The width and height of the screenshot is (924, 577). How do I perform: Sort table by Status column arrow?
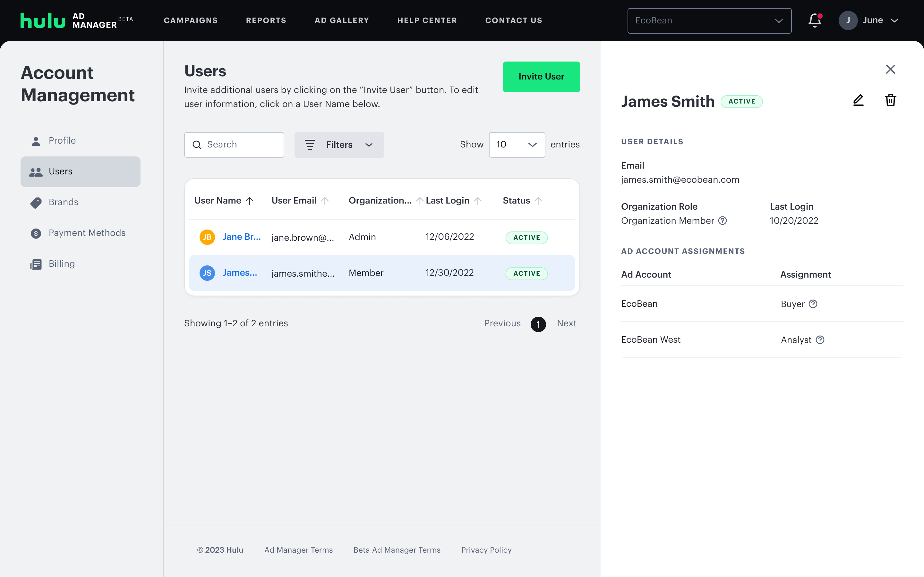coord(538,201)
